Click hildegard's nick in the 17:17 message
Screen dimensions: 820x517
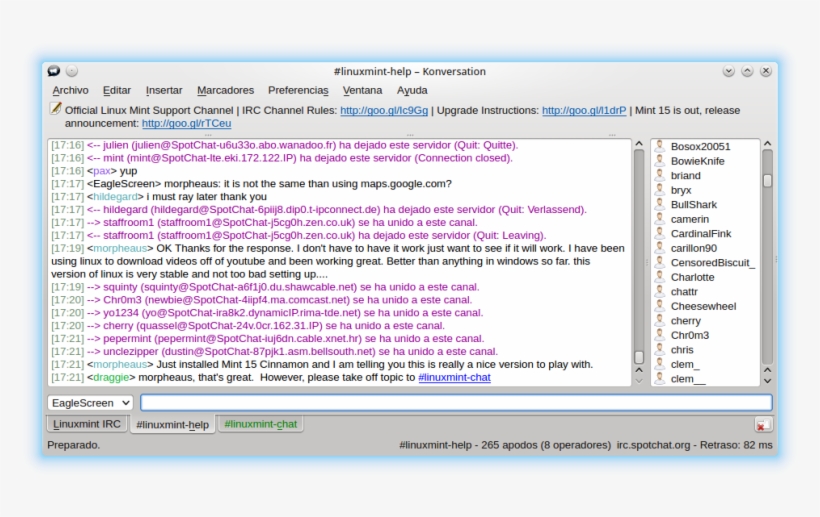tap(115, 197)
